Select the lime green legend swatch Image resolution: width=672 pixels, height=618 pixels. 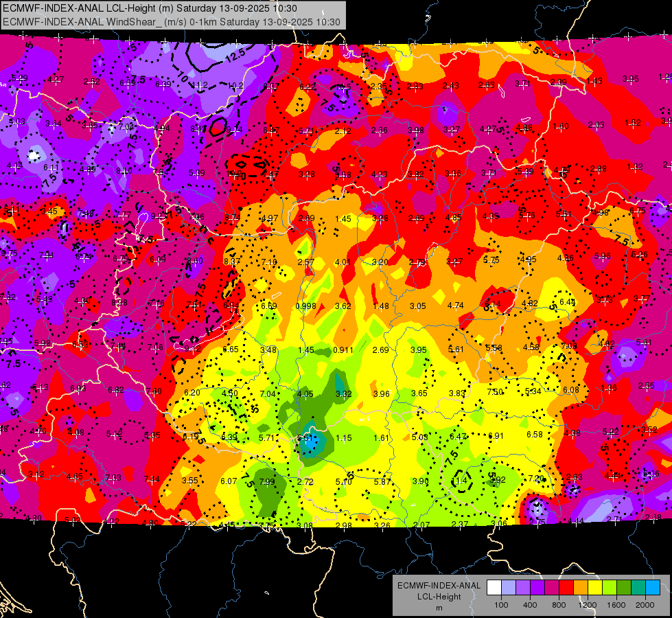point(610,588)
